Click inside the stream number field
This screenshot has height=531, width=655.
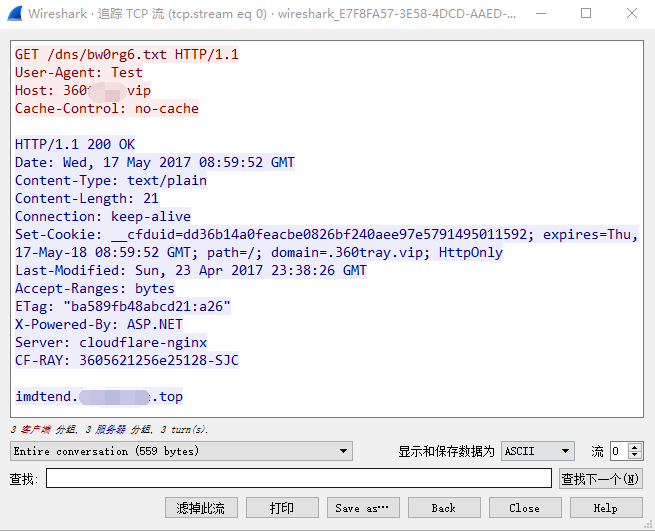[618, 451]
